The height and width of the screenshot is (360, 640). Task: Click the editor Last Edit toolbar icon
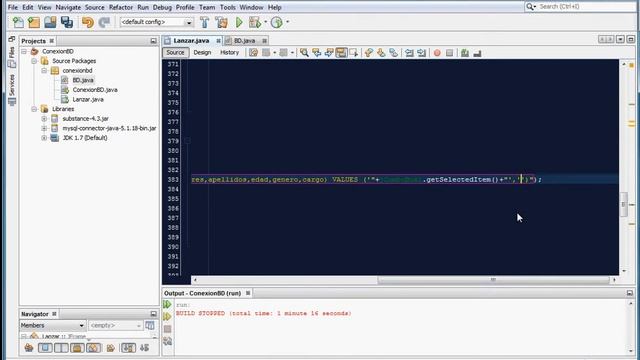[253, 53]
